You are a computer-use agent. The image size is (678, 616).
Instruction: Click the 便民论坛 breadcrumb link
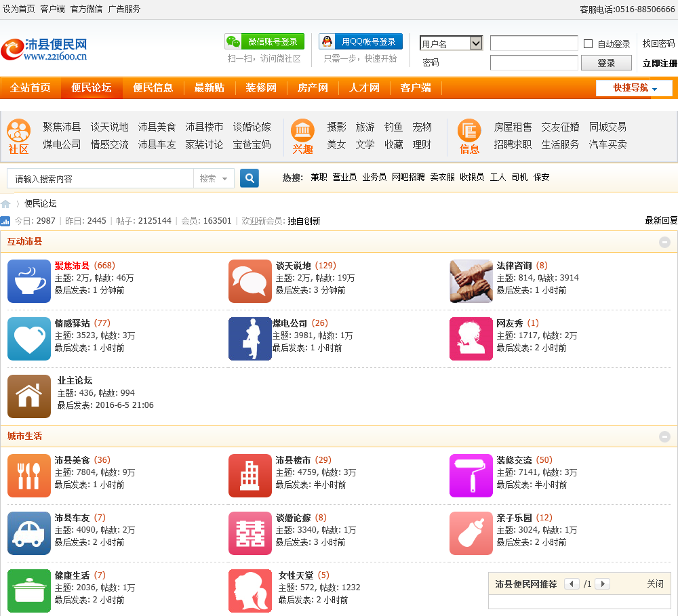click(x=40, y=203)
